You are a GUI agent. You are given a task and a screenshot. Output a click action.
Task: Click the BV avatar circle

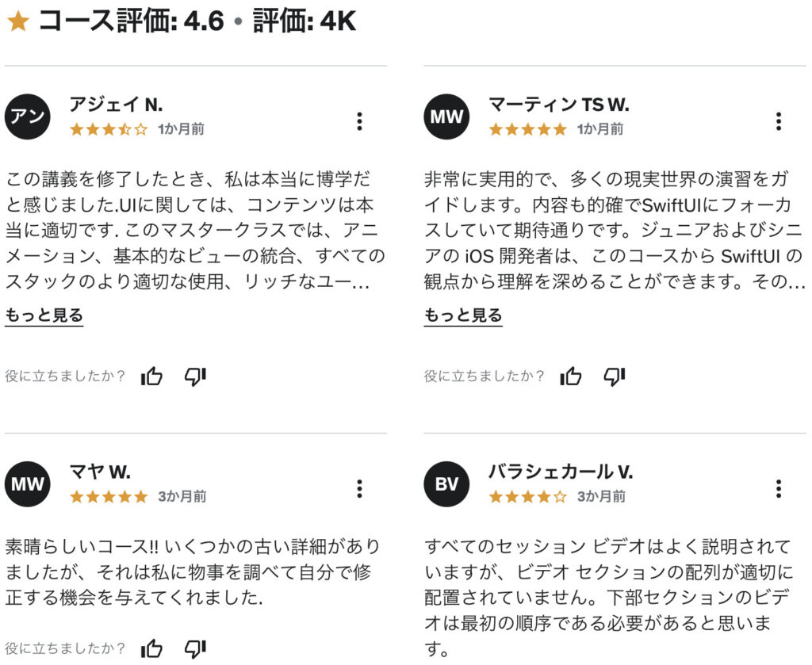click(x=446, y=483)
